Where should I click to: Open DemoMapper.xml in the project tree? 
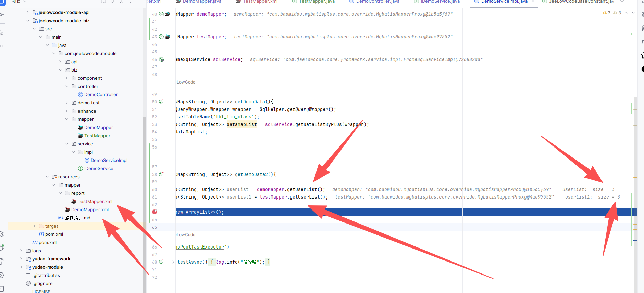(90, 210)
